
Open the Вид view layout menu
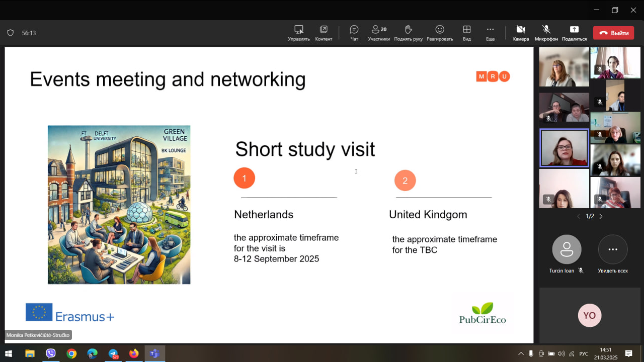tap(467, 33)
